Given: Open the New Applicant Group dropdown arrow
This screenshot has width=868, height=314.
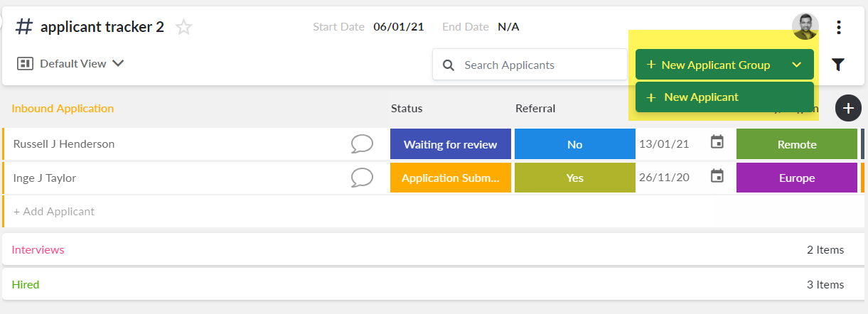Looking at the screenshot, I should (797, 65).
